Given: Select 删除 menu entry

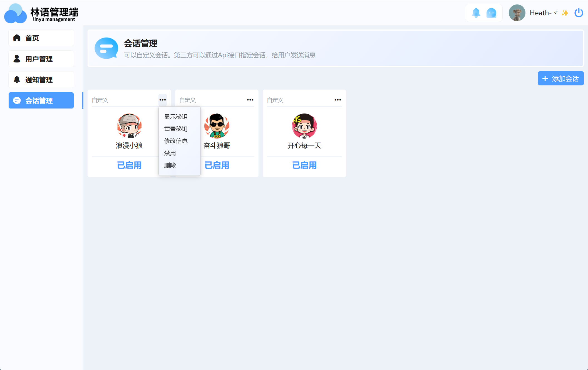Looking at the screenshot, I should coord(170,165).
